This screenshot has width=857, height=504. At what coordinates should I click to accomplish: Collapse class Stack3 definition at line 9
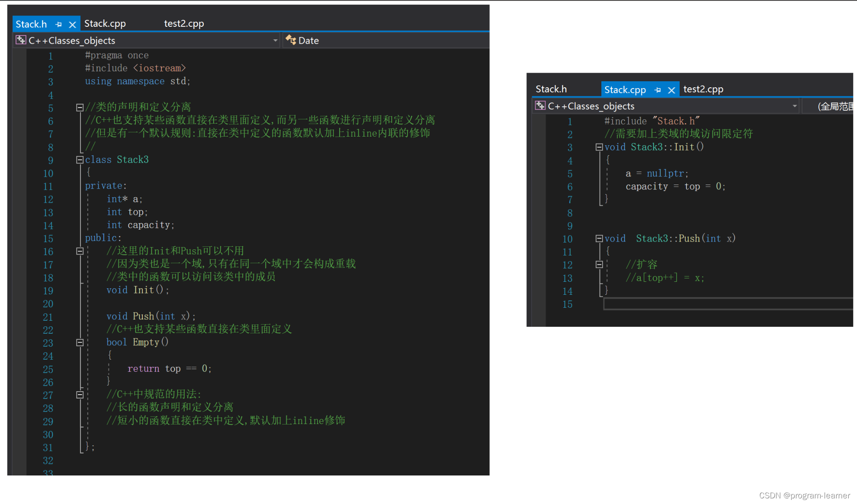click(x=80, y=160)
